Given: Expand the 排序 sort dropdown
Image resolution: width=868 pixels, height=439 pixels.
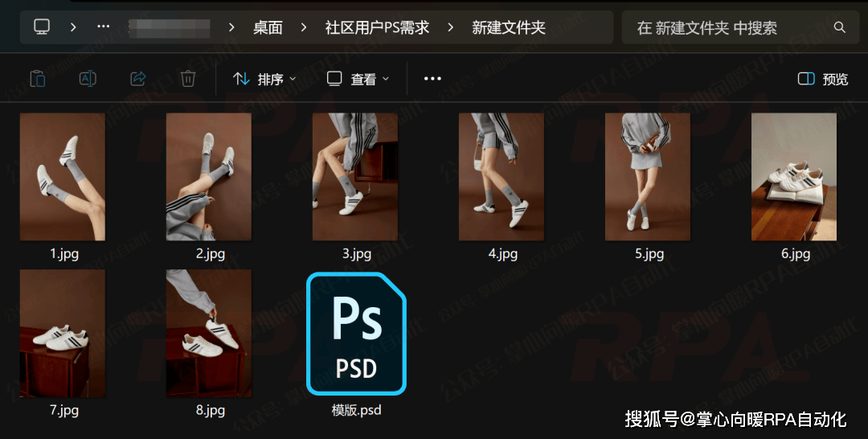Looking at the screenshot, I should pyautogui.click(x=264, y=79).
